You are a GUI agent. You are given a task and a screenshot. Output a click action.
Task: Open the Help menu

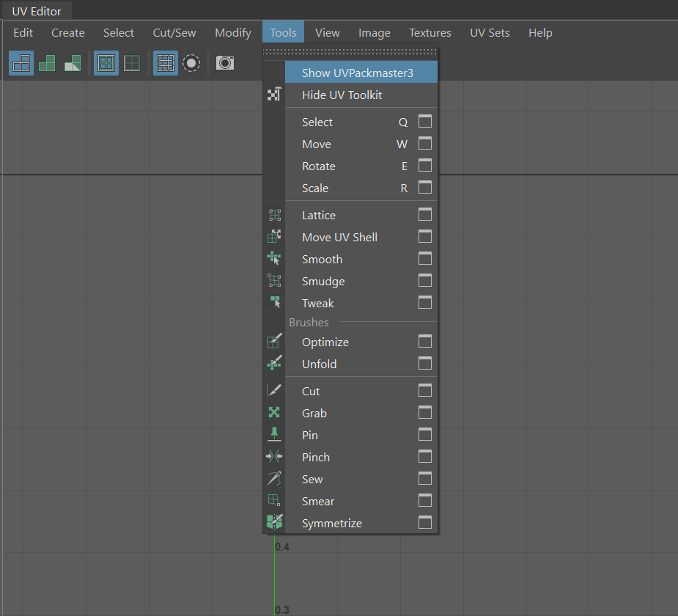[540, 32]
